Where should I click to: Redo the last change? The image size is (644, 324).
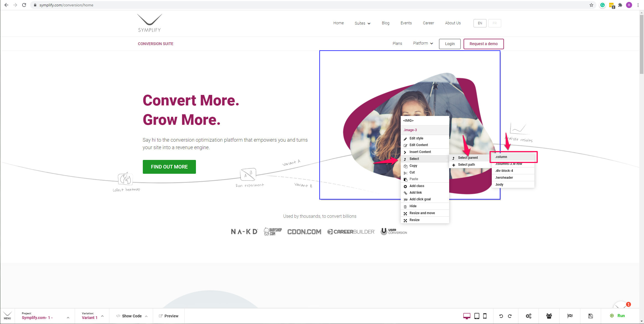pos(510,316)
